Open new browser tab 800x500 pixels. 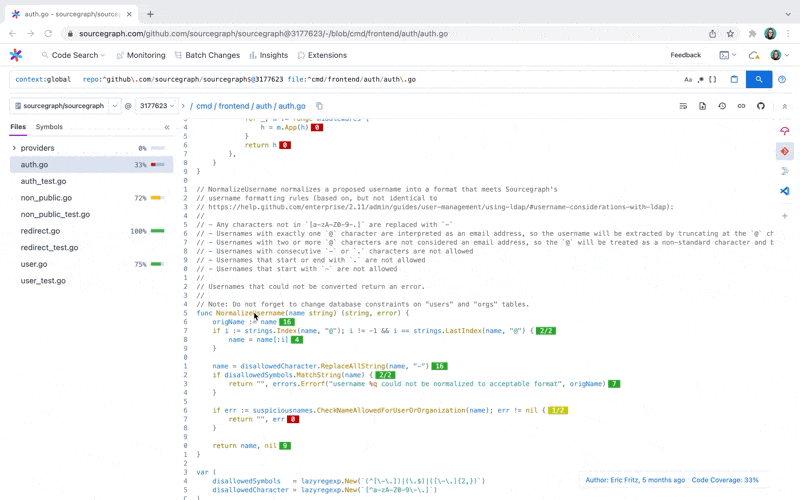150,14
